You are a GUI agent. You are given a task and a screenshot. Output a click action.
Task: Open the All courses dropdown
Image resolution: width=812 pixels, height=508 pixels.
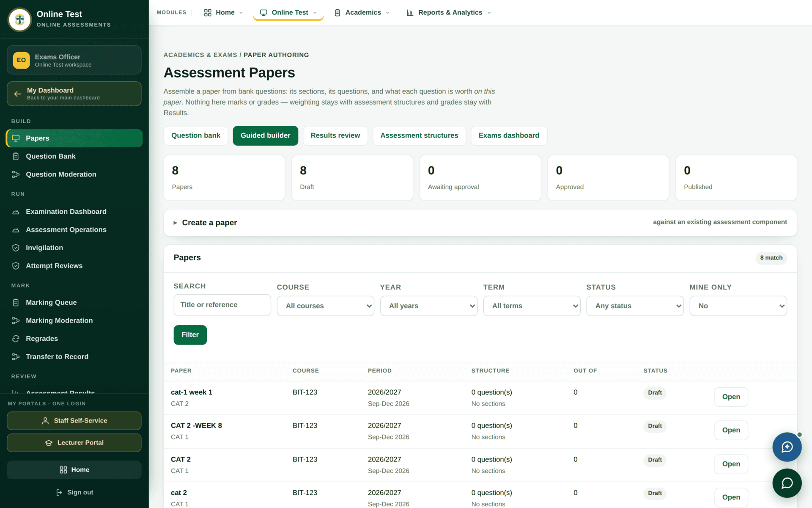pos(325,306)
